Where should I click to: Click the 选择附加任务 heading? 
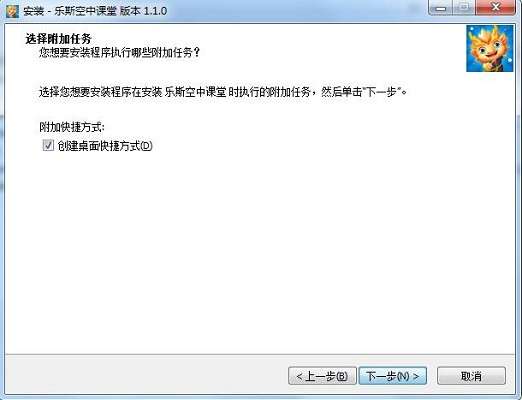tap(58, 39)
